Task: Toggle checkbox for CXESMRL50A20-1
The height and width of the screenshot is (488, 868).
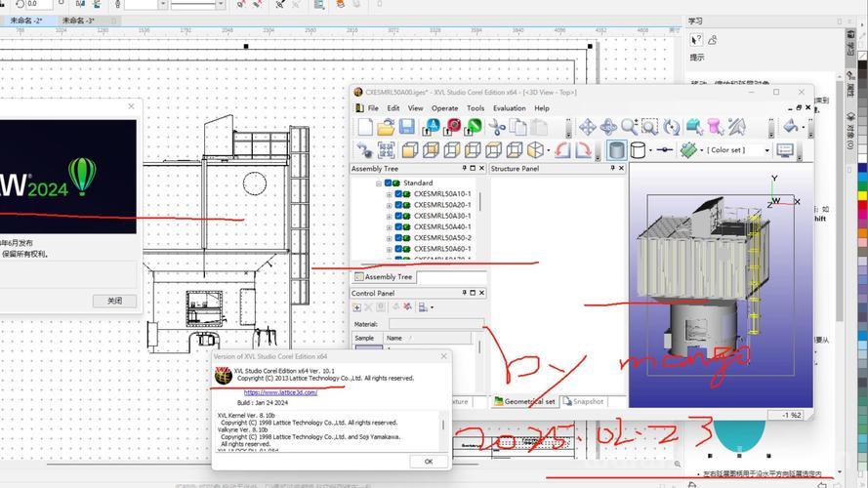Action: [x=398, y=205]
